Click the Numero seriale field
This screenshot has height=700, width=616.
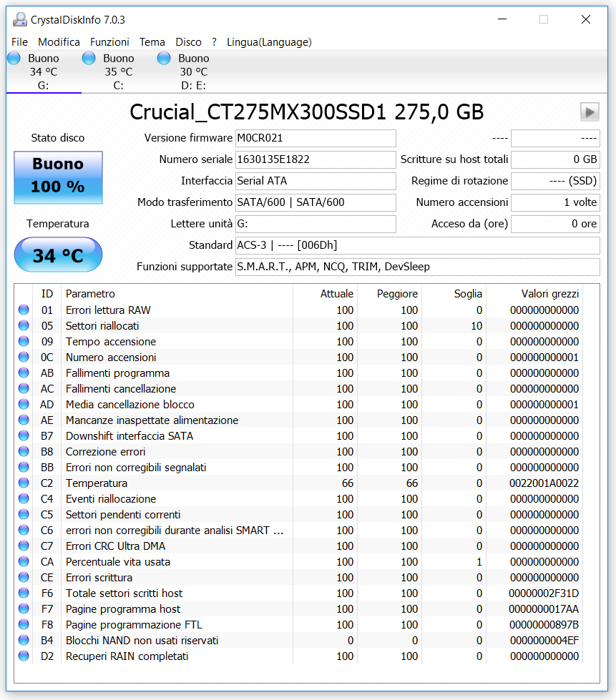(316, 160)
